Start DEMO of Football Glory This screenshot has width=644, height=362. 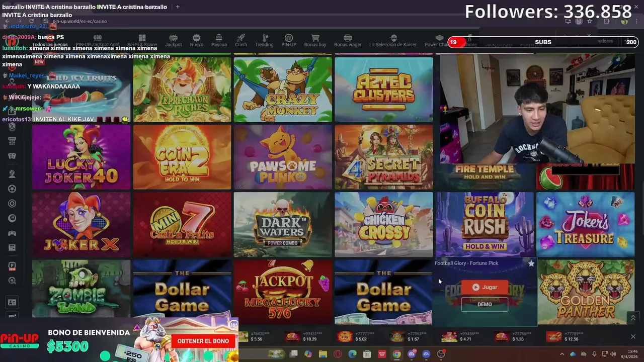[485, 304]
